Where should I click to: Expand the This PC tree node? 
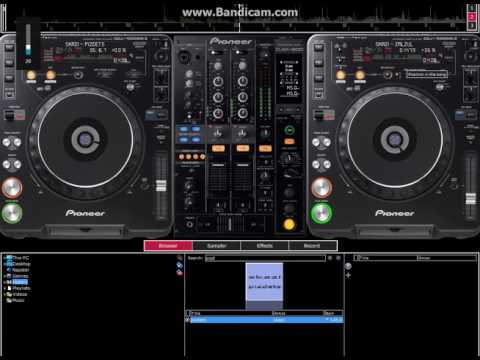[5, 258]
